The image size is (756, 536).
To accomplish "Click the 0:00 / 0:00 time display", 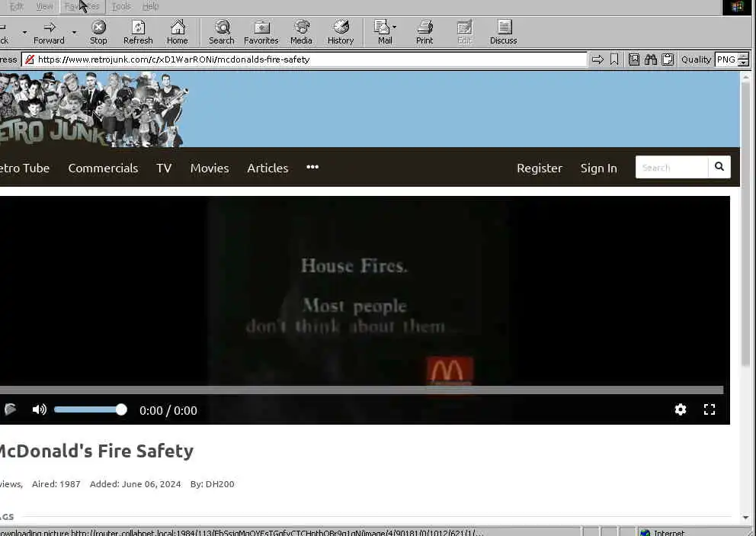I will 168,410.
